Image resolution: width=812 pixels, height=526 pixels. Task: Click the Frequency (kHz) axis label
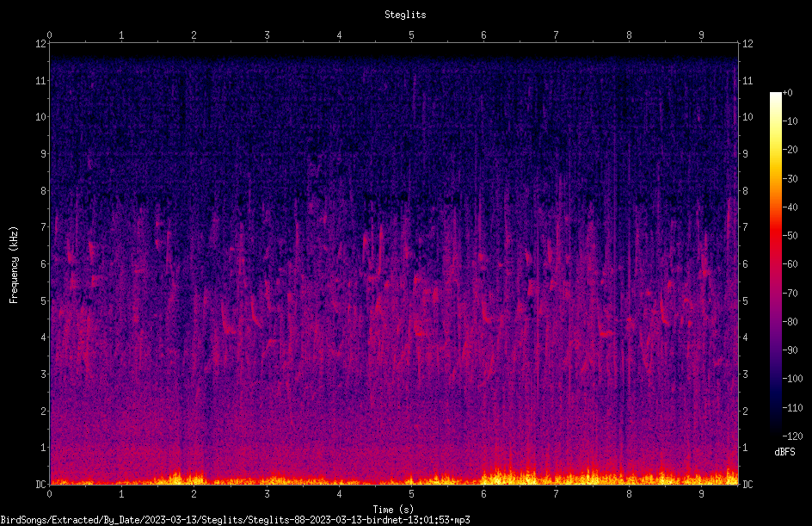click(x=14, y=265)
